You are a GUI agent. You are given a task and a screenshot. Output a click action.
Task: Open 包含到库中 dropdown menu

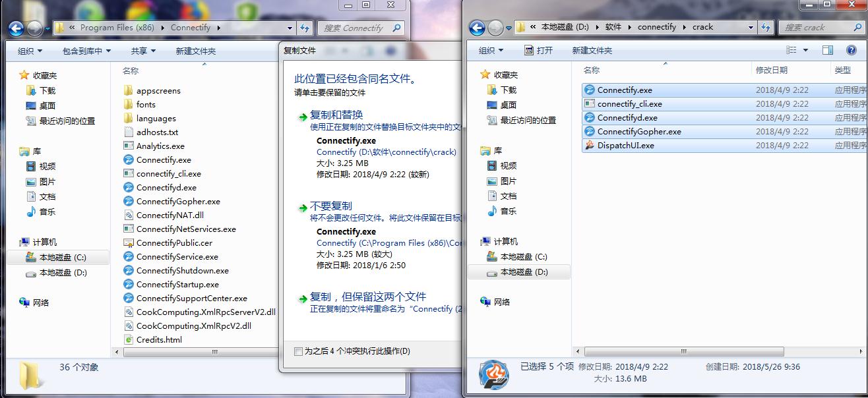point(86,51)
